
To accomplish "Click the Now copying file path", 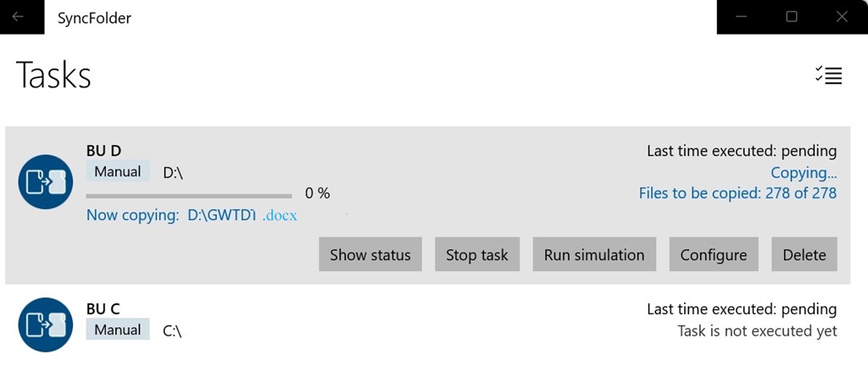I will pyautogui.click(x=242, y=215).
